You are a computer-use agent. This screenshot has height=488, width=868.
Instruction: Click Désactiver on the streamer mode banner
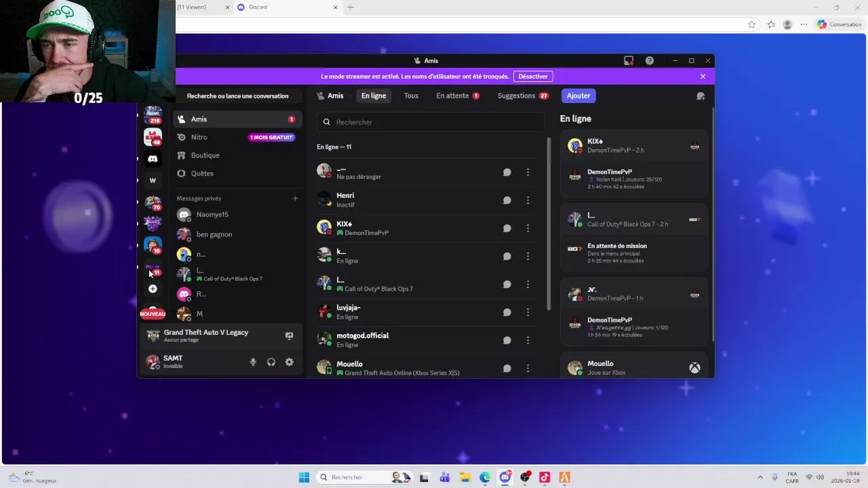click(x=533, y=77)
